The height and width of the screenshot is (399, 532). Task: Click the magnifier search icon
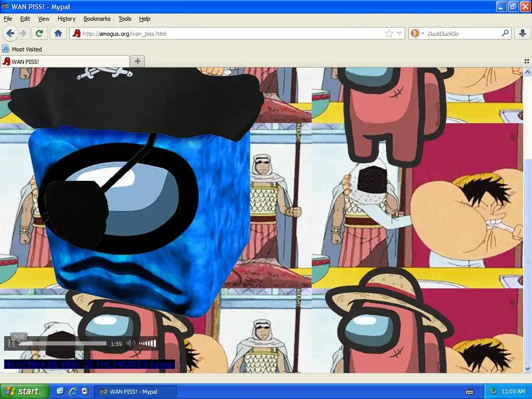(x=505, y=33)
